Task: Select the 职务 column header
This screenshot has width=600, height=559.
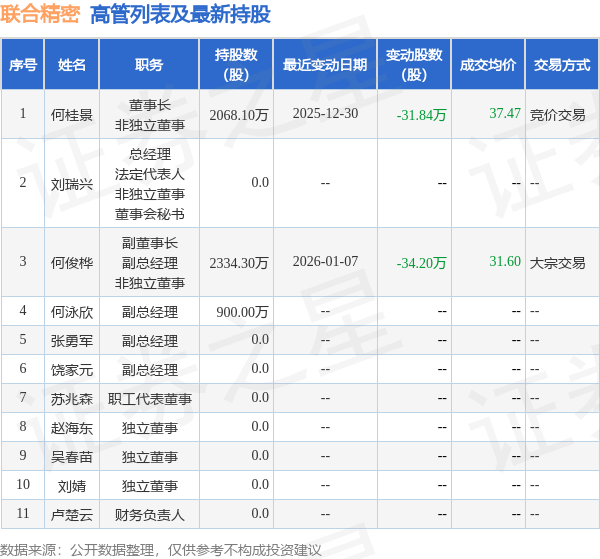Action: coord(149,65)
